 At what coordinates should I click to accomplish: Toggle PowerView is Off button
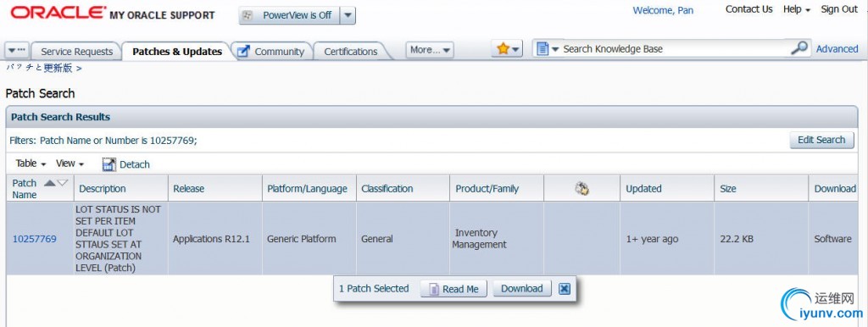pyautogui.click(x=290, y=15)
